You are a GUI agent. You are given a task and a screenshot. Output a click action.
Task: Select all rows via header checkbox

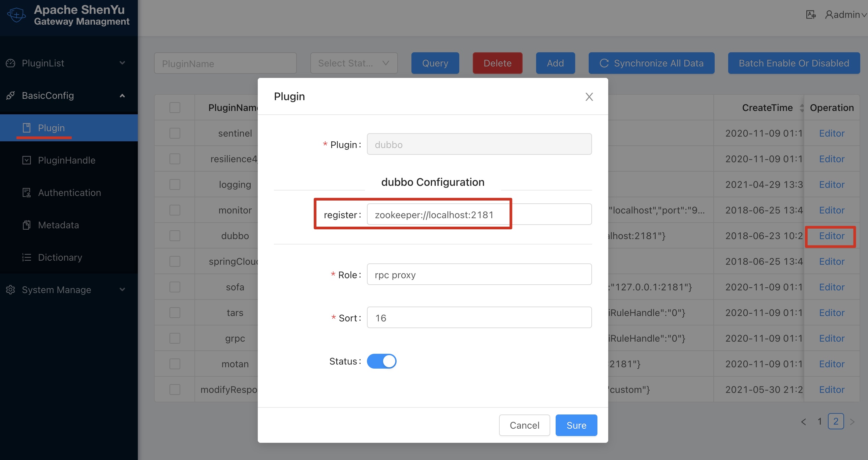[175, 108]
